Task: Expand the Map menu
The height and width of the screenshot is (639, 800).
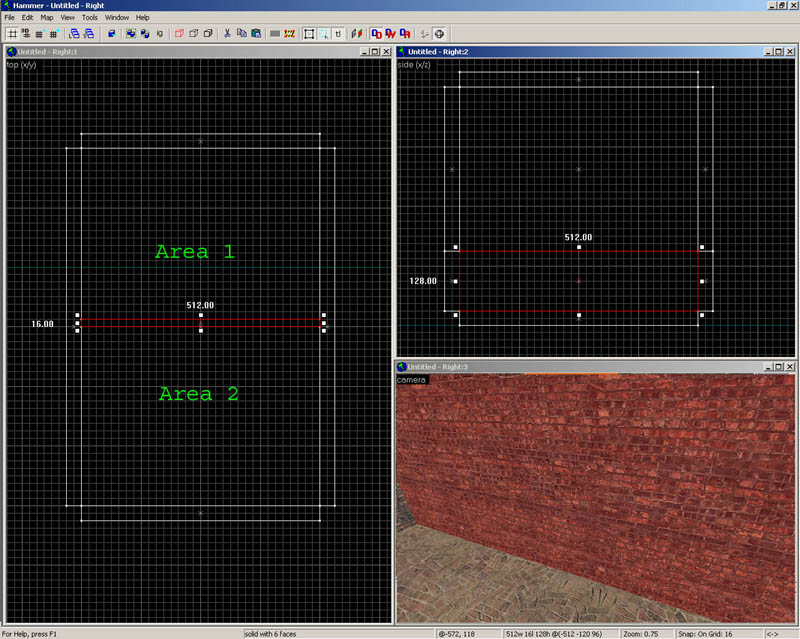Action: click(x=47, y=18)
